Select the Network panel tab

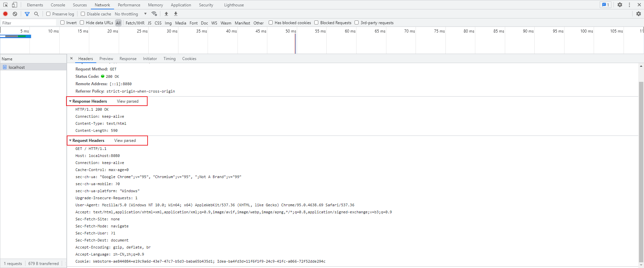(x=102, y=5)
